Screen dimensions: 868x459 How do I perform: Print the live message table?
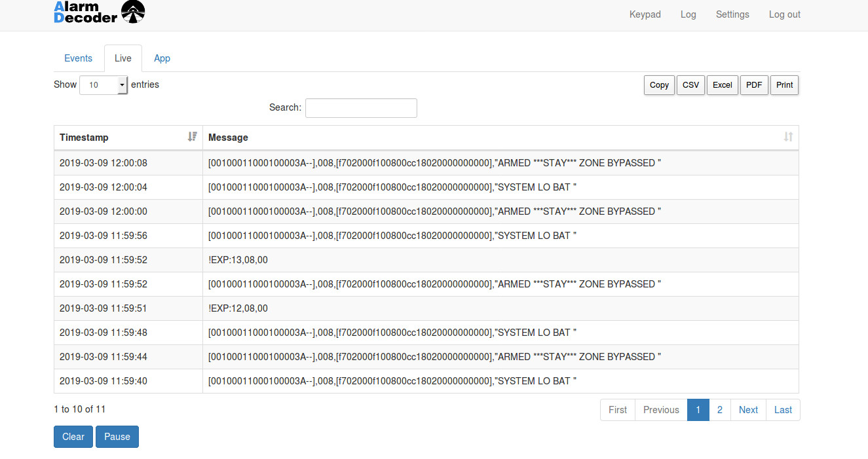(784, 85)
